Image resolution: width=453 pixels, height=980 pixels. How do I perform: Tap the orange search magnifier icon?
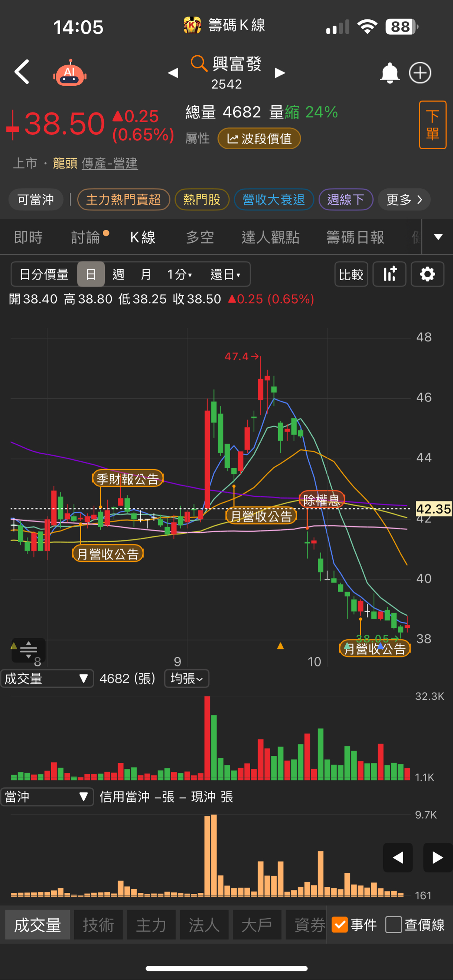pyautogui.click(x=199, y=63)
